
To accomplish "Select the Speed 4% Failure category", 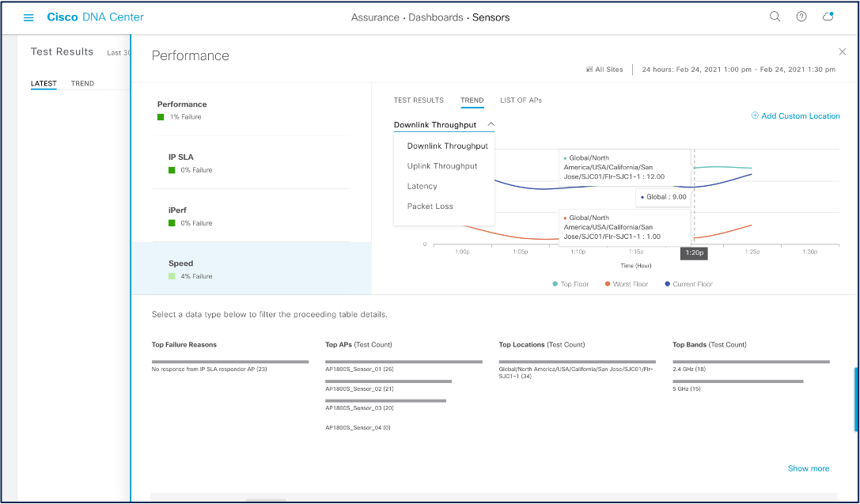I will coord(252,269).
